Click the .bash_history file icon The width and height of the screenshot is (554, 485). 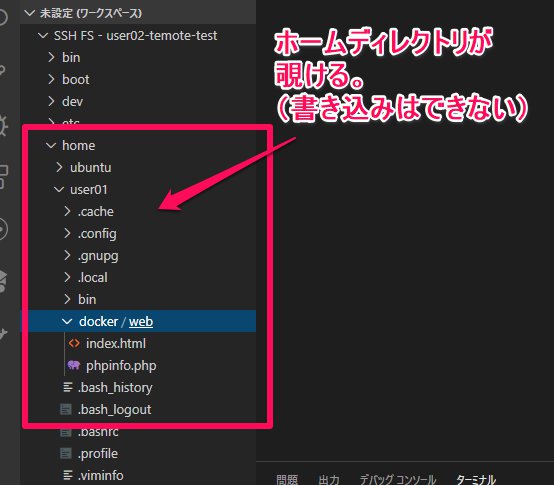[x=67, y=388]
